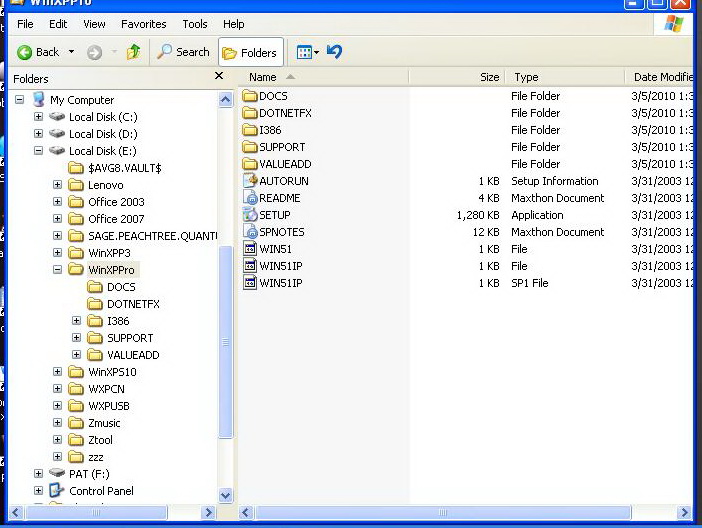Open the Search pane
Viewport: 702px width, 528px height.
tap(183, 52)
